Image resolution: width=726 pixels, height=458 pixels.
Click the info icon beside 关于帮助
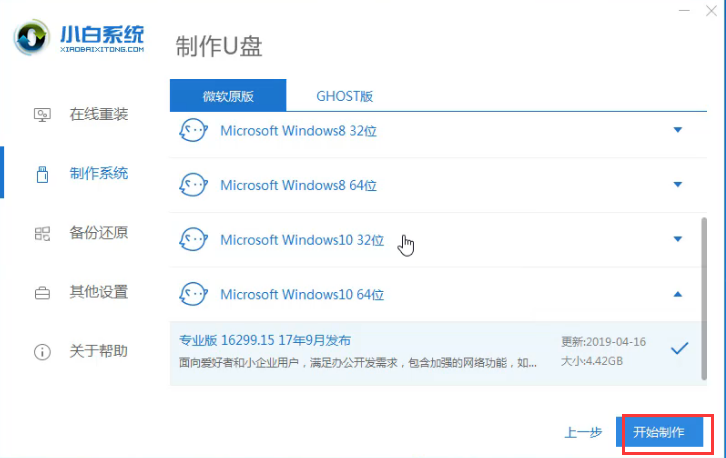point(42,352)
